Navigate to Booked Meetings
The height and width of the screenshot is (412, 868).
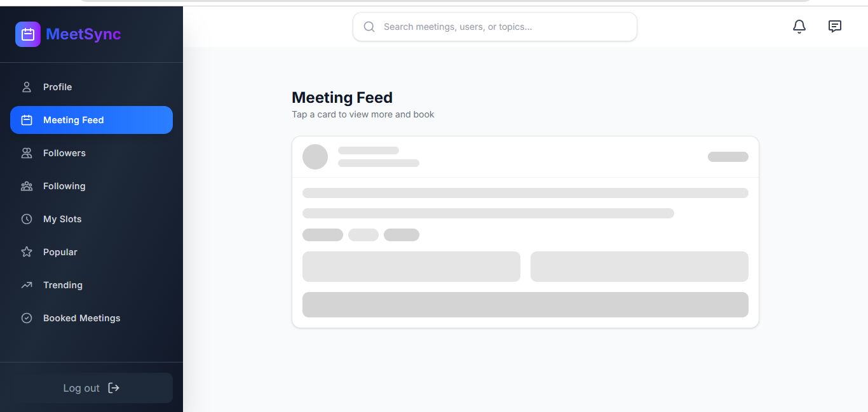[x=81, y=318]
